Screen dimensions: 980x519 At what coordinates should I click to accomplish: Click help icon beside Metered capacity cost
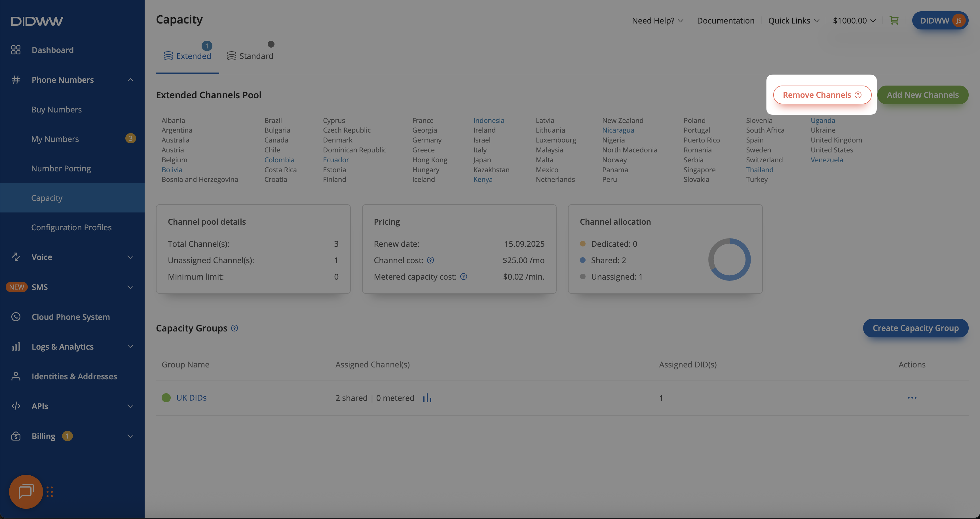463,276
